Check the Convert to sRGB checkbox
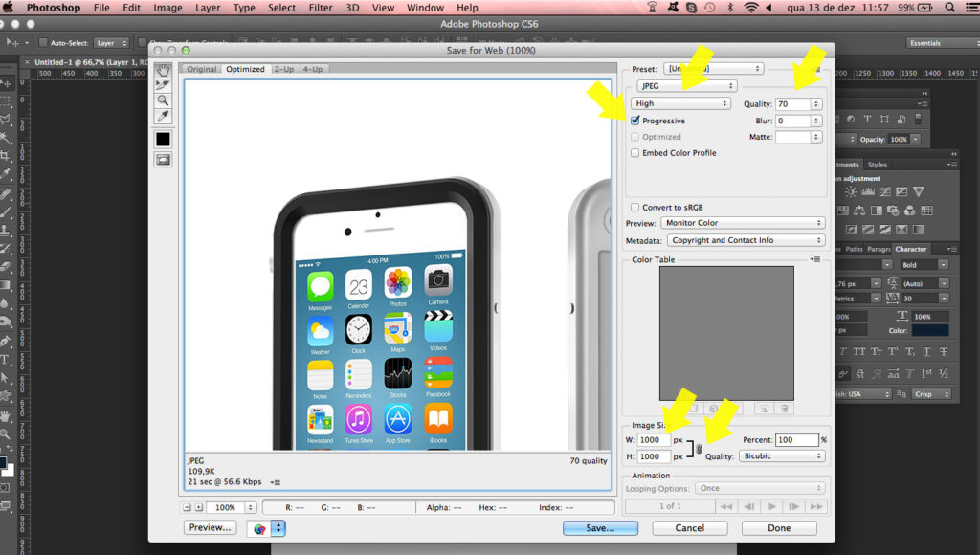 click(635, 208)
